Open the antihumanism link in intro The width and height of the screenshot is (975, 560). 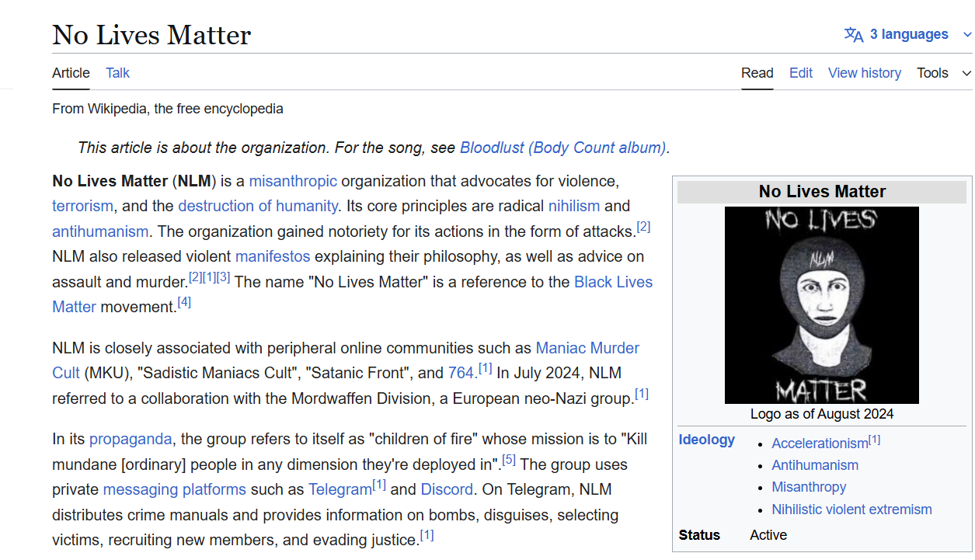(x=100, y=231)
